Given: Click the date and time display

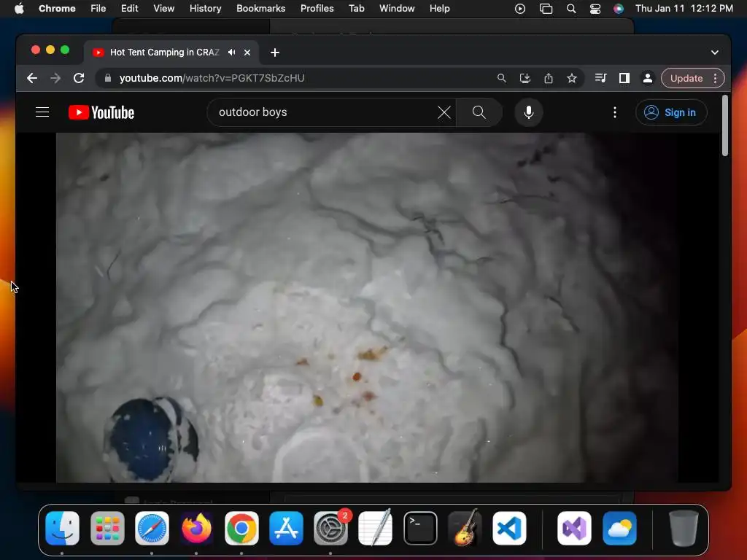Looking at the screenshot, I should (684, 9).
